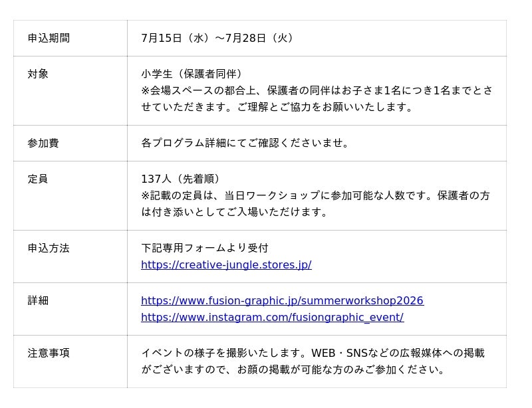
Task: Click the 注意事項 row label
Action: (49, 354)
